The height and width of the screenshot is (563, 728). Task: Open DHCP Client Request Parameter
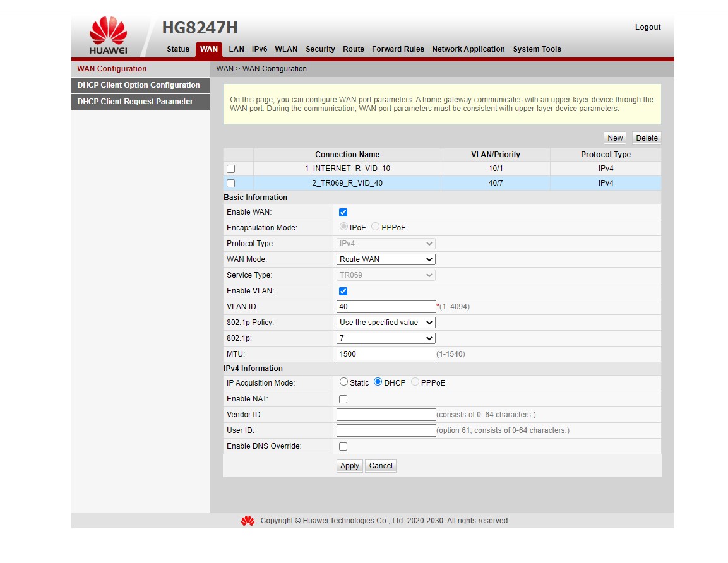[x=141, y=102]
